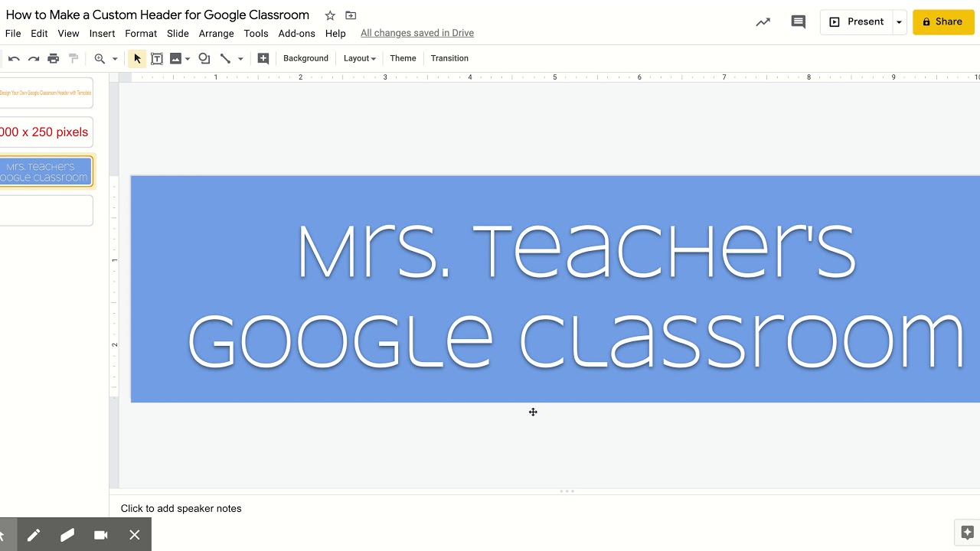
Task: Open the File menu
Action: 13,34
